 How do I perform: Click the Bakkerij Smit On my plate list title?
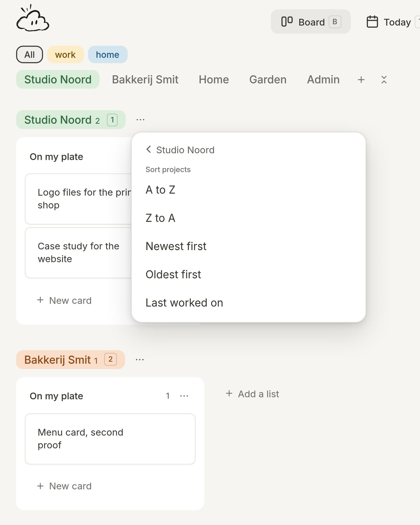[x=56, y=396]
